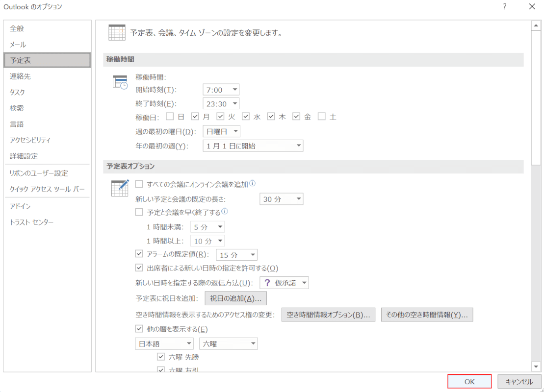Click the work time clock icon
The height and width of the screenshot is (392, 544).
[x=120, y=82]
